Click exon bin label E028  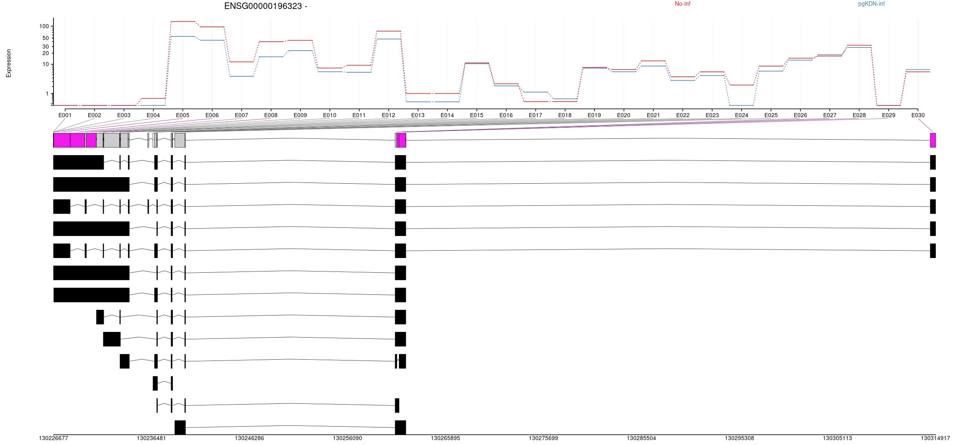(859, 115)
